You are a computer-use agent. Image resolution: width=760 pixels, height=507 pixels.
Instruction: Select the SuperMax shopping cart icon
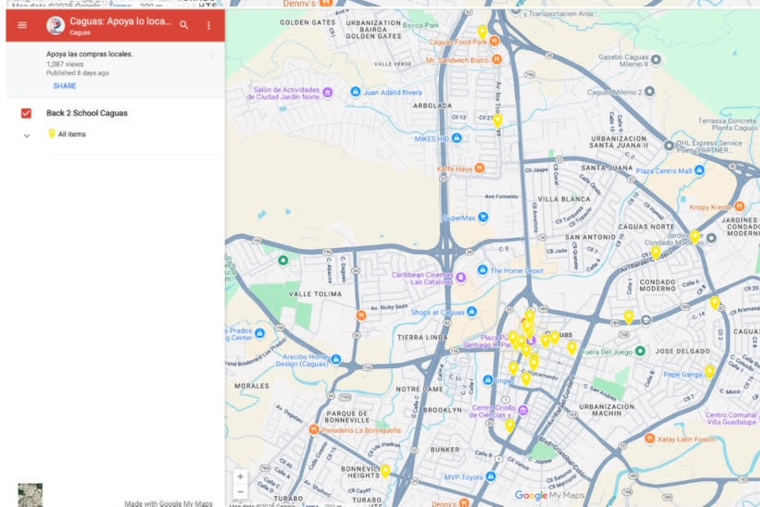click(483, 217)
